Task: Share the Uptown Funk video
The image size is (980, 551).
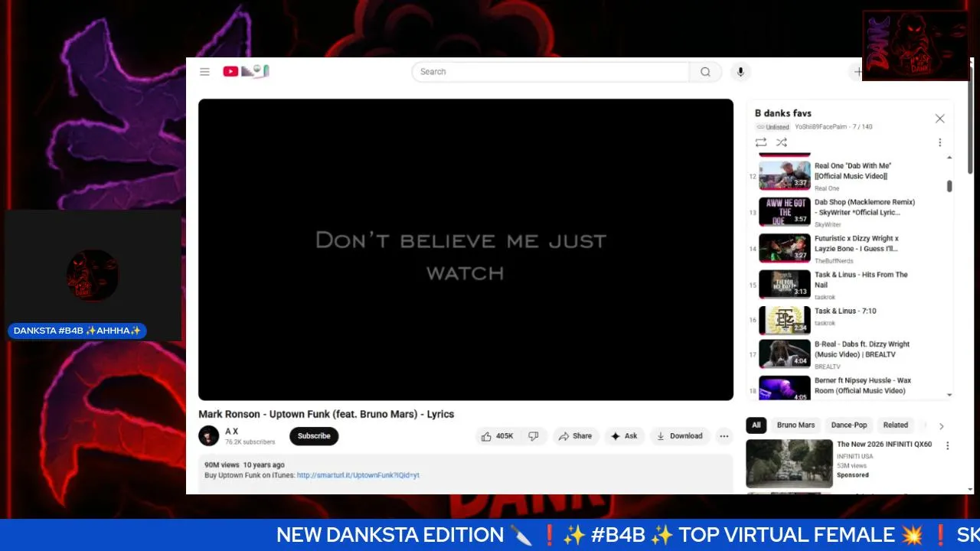Action: 576,436
